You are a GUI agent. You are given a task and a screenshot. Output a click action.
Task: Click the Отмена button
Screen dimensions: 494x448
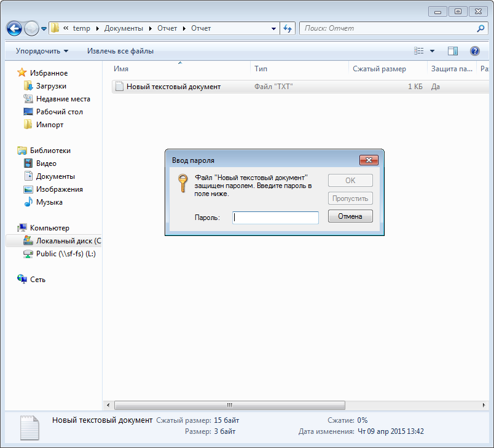[x=350, y=216]
